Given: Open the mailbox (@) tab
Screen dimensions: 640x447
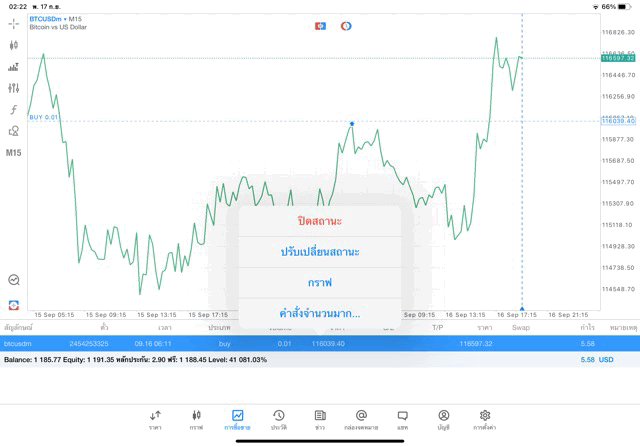Looking at the screenshot, I should pyautogui.click(x=361, y=419).
